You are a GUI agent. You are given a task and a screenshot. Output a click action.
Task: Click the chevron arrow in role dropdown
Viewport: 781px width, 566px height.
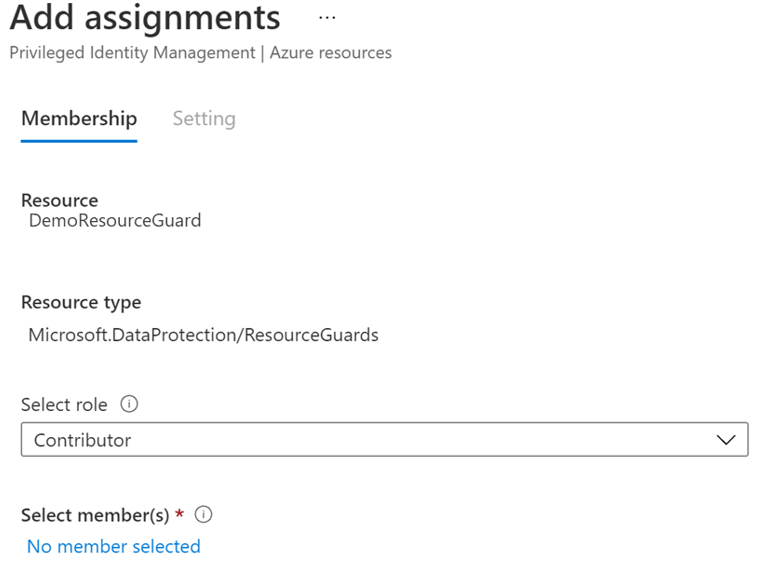click(x=726, y=439)
